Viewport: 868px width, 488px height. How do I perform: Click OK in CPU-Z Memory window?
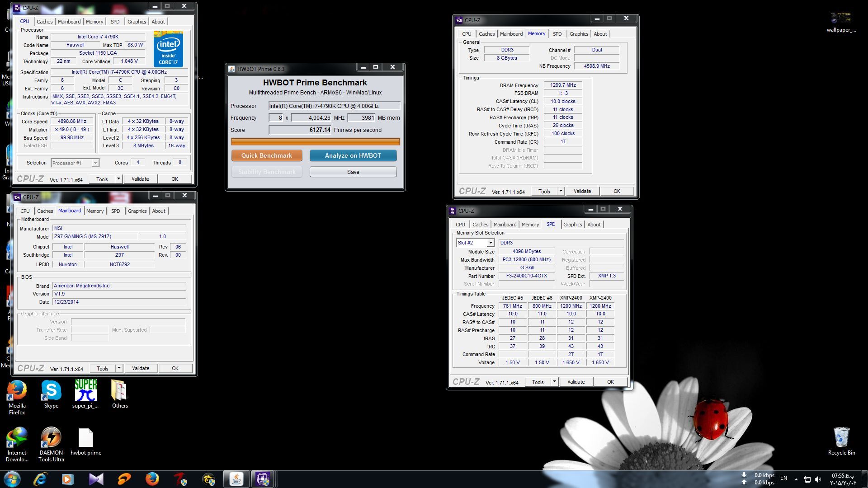point(617,191)
